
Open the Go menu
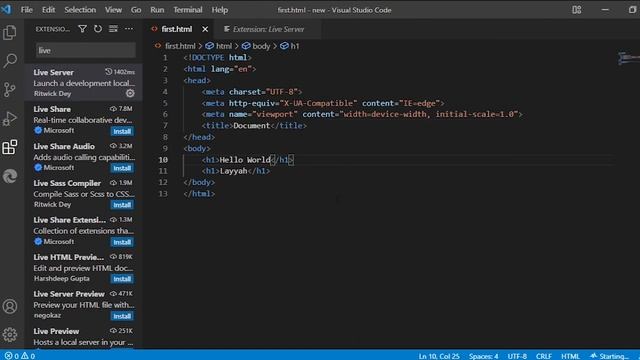(136, 10)
